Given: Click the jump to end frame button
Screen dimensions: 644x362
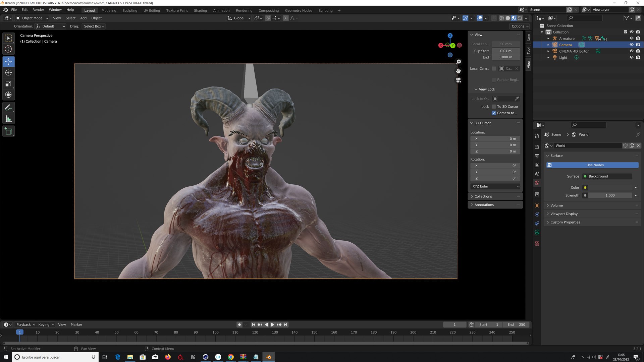Looking at the screenshot, I should point(285,325).
